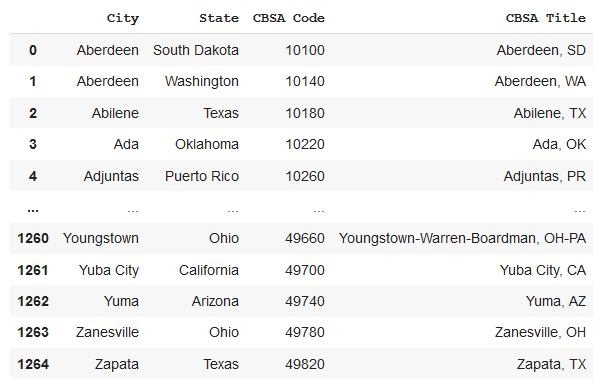Click the ellipsis row index marker
Image resolution: width=597 pixels, height=382 pixels.
coord(33,209)
